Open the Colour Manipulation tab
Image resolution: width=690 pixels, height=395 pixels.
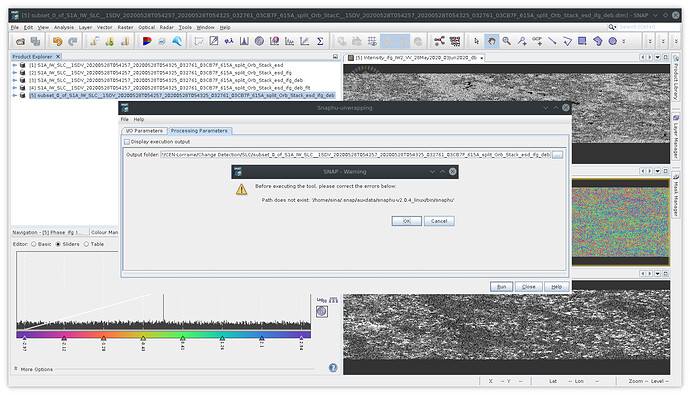[x=104, y=232]
